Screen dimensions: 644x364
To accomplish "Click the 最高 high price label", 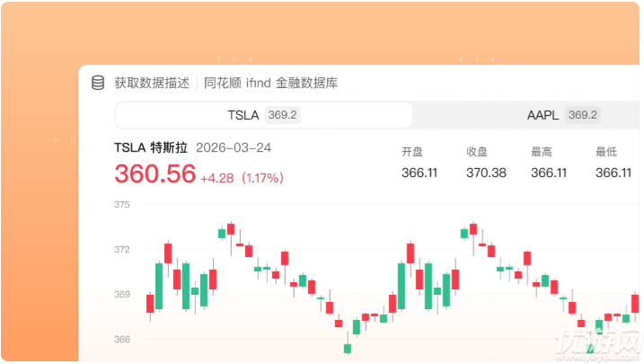I will point(542,152).
